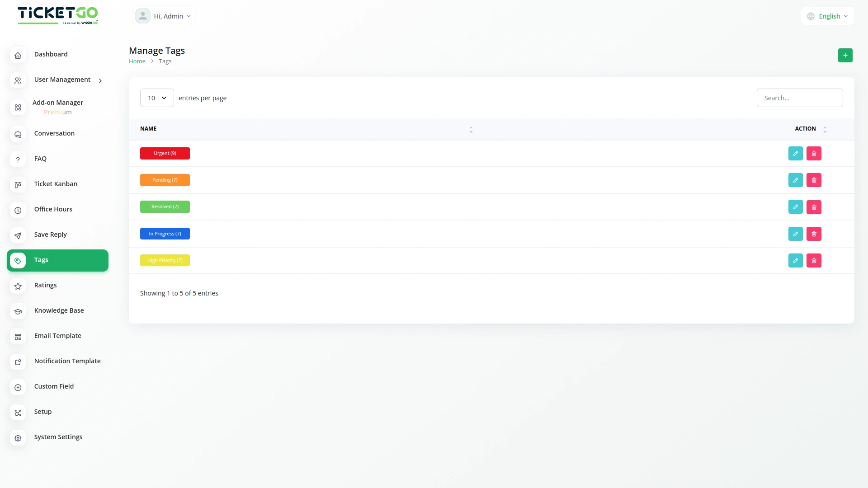Go to Email Template in sidebar

[x=57, y=336]
